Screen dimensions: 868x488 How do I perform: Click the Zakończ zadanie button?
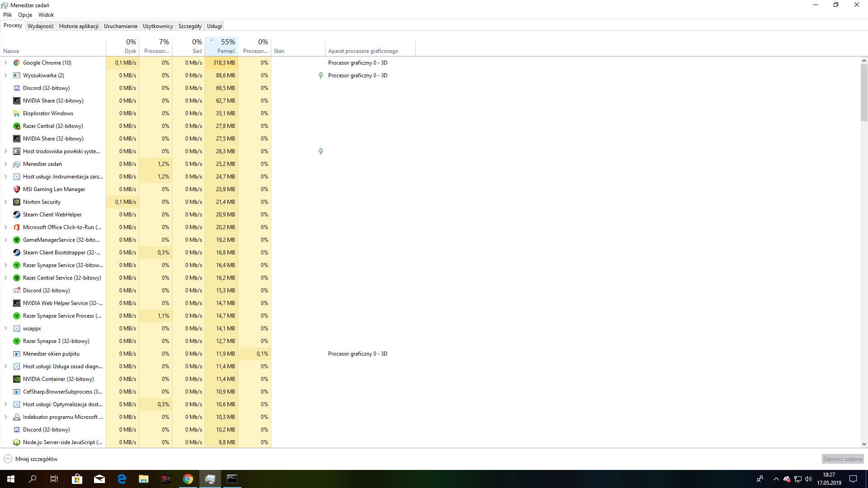843,459
